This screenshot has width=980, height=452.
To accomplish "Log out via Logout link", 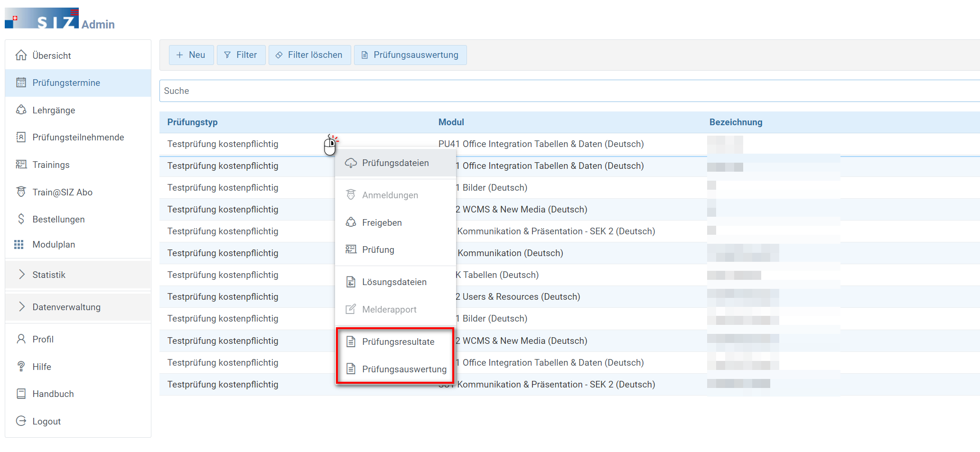I will tap(78, 421).
